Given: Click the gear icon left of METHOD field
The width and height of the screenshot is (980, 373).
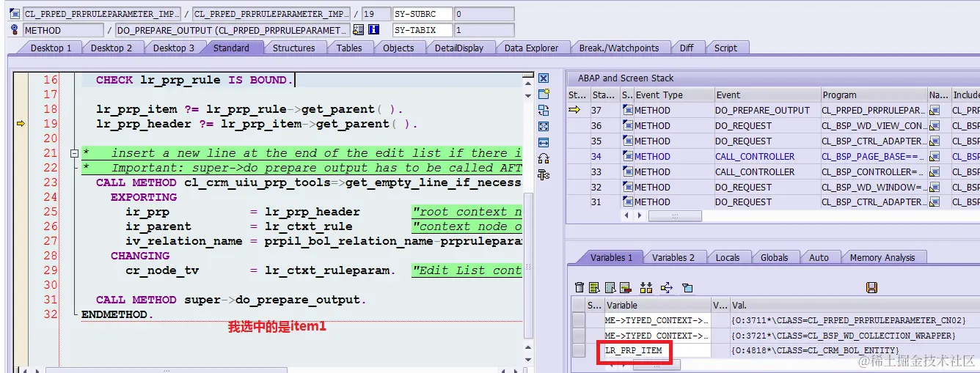Looking at the screenshot, I should [x=15, y=30].
